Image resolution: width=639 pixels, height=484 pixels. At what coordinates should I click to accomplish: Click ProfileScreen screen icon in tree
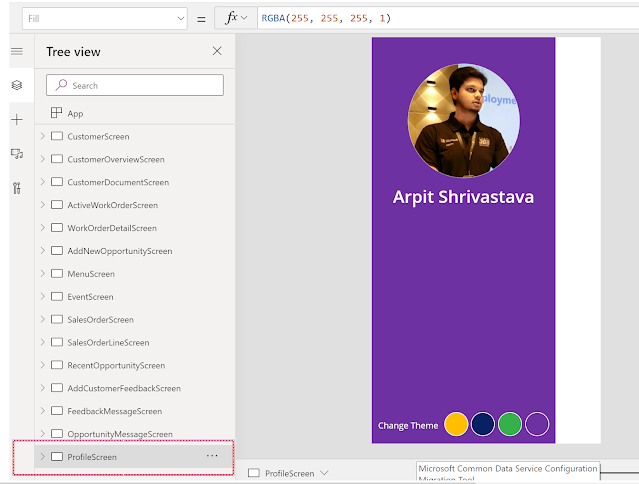pyautogui.click(x=57, y=456)
